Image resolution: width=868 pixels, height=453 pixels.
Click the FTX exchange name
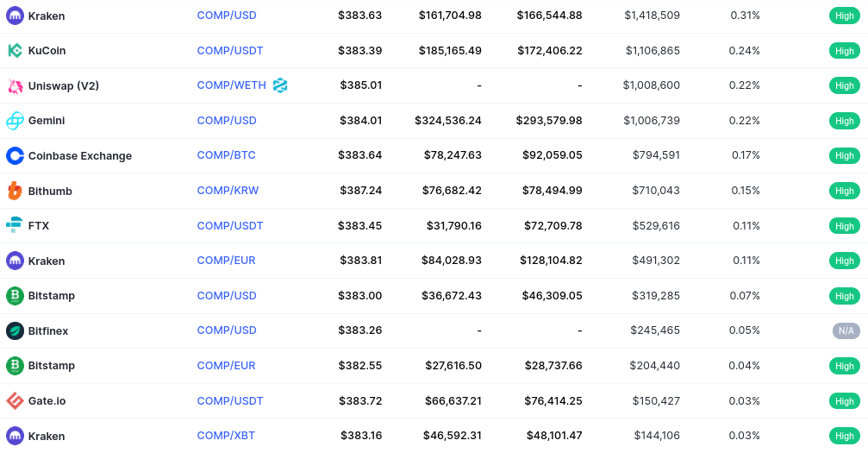pos(39,226)
